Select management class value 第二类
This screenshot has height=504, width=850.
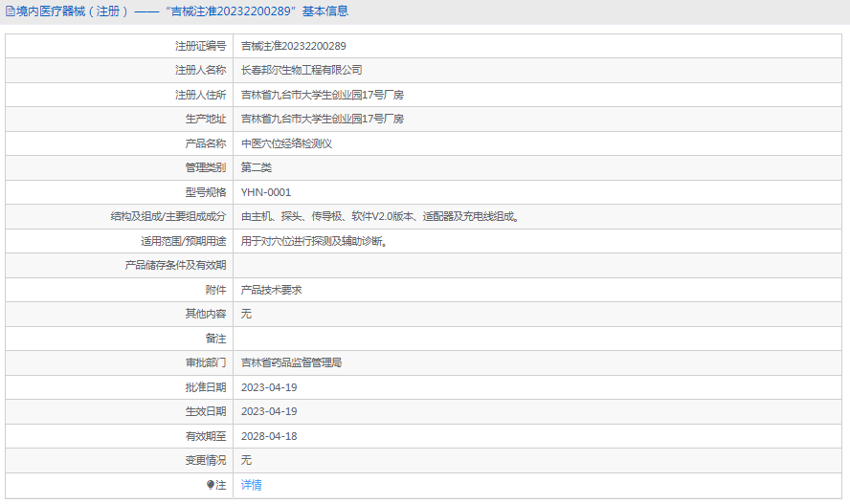pos(256,167)
